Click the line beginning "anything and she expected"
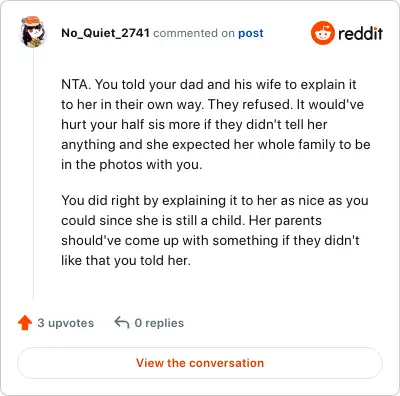Image resolution: width=400 pixels, height=396 pixels. (216, 145)
